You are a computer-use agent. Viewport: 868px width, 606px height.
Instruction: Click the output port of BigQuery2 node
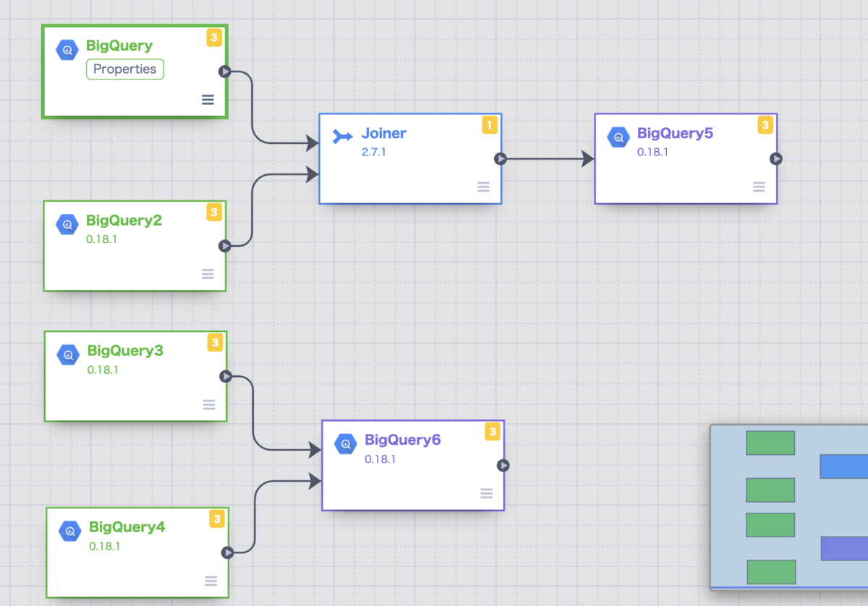225,246
